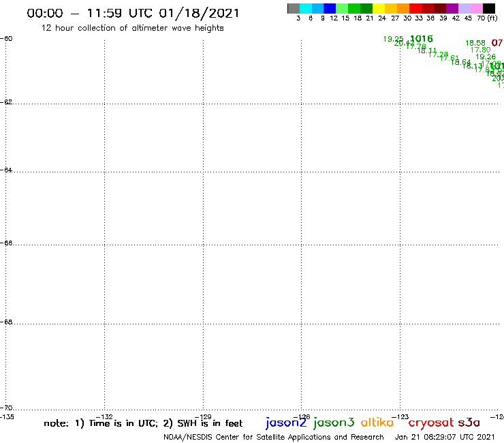504x443 pixels.
Task: Click the longitude label -135
Action: (7, 417)
